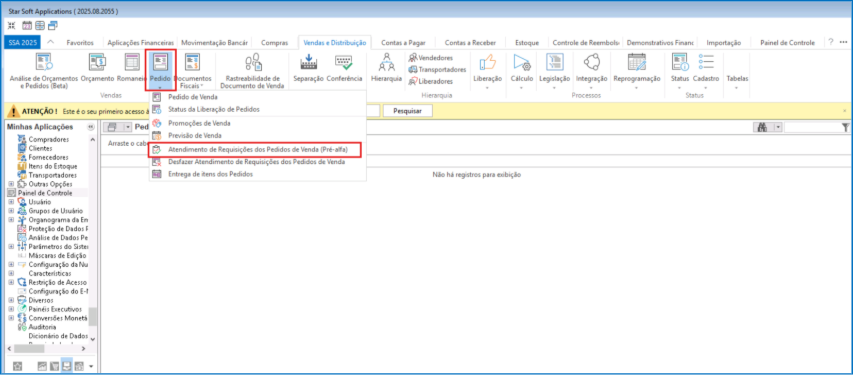The image size is (853, 375).
Task: Click the print icon beside Pedidos header
Action: pyautogui.click(x=113, y=127)
